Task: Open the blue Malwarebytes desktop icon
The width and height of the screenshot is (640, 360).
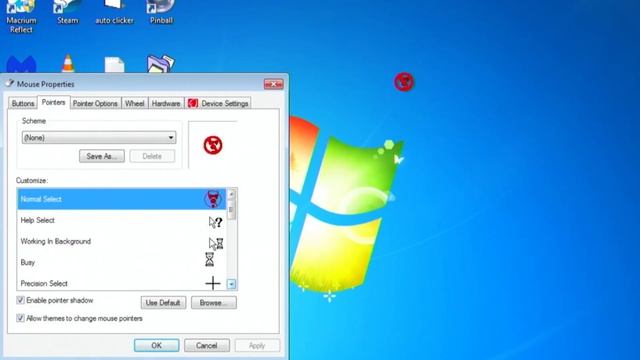Action: [x=21, y=64]
